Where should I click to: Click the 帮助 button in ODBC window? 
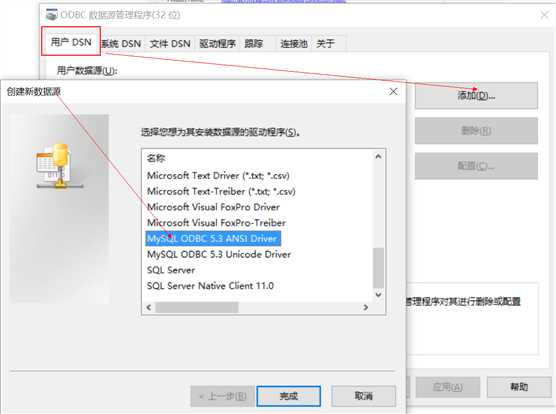[x=519, y=387]
